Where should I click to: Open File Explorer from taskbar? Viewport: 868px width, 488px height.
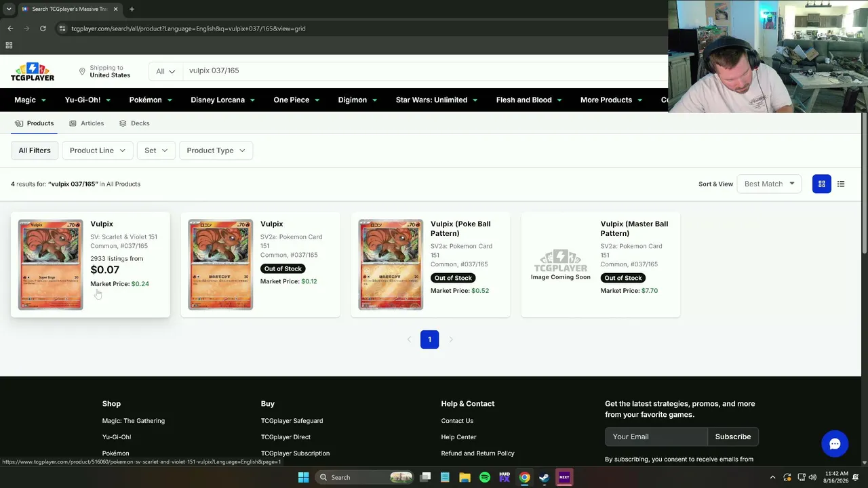[x=465, y=477]
